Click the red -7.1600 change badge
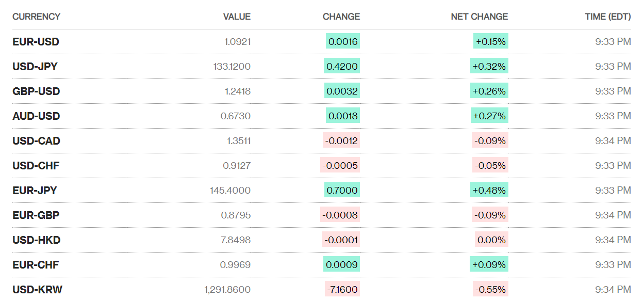The width and height of the screenshot is (644, 299). [342, 290]
